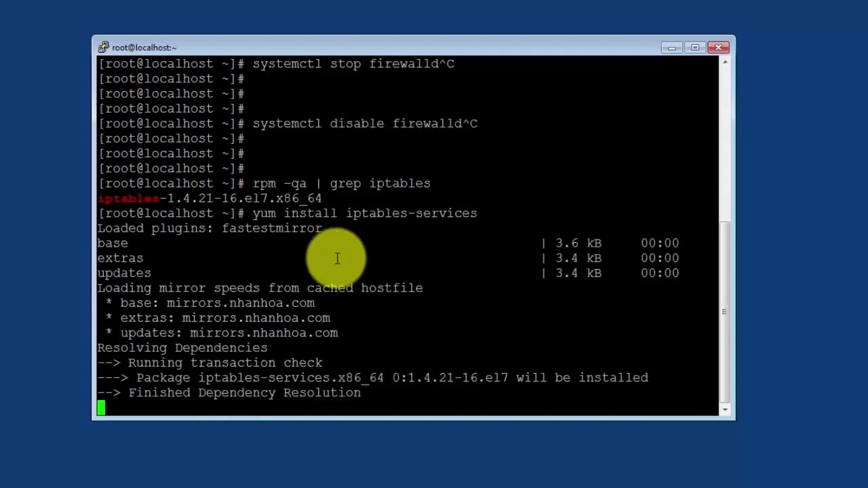The width and height of the screenshot is (868, 488).
Task: Click 'Running transaction check' line
Action: [210, 363]
